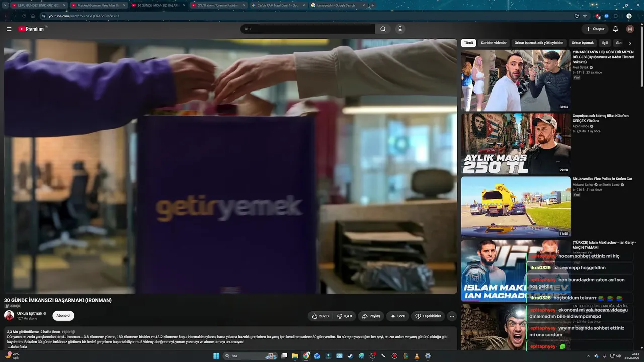644x362 pixels.
Task: Select the 'İlgili' filter chip
Action: click(605, 43)
